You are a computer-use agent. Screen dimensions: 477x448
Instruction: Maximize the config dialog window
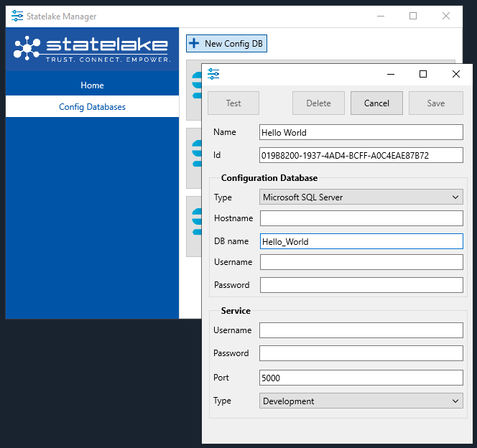(423, 74)
